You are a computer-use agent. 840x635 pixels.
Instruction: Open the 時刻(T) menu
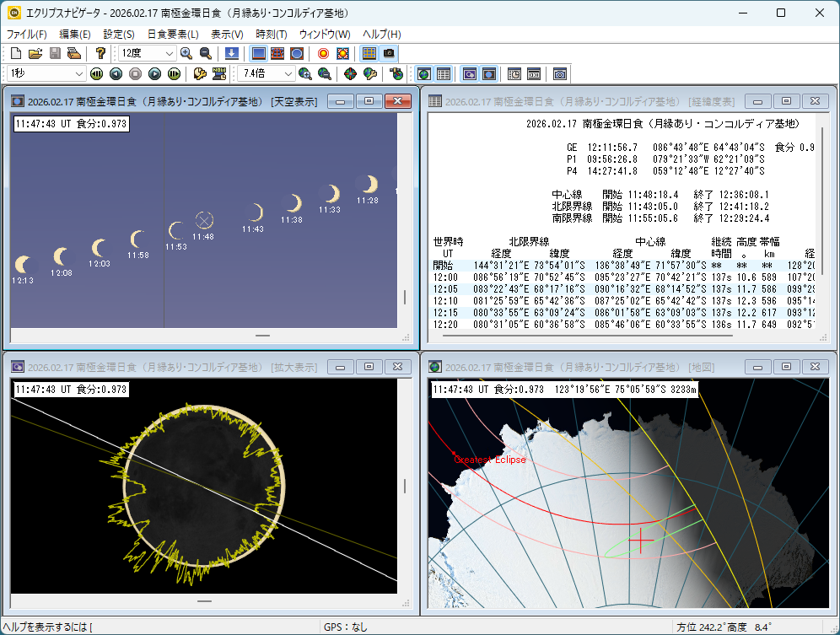coord(270,35)
